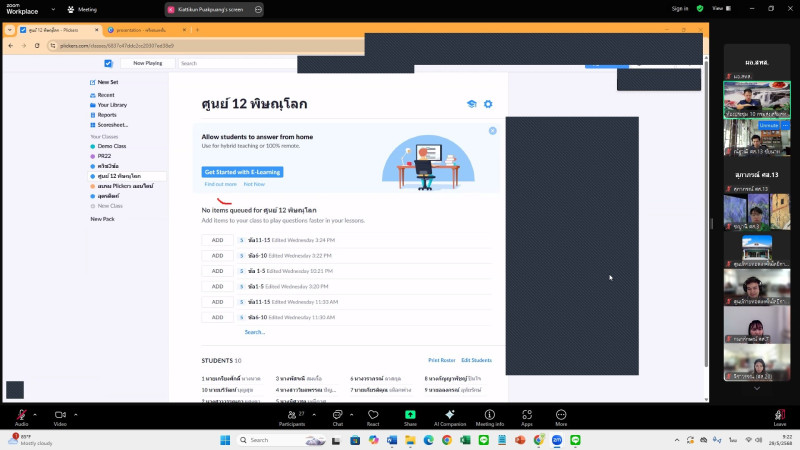Image resolution: width=800 pixels, height=450 pixels.
Task: Open the Recent sidebar item
Action: pyautogui.click(x=102, y=95)
